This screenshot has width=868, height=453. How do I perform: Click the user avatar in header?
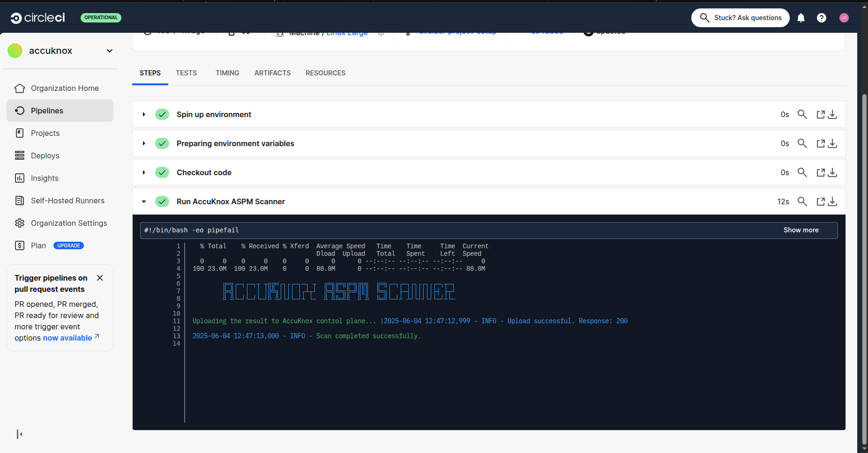pos(844,18)
